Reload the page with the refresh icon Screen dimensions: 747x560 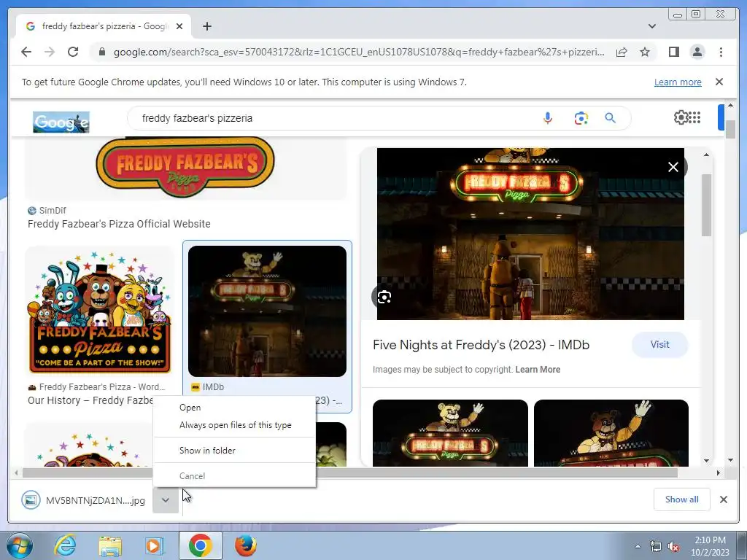click(73, 52)
